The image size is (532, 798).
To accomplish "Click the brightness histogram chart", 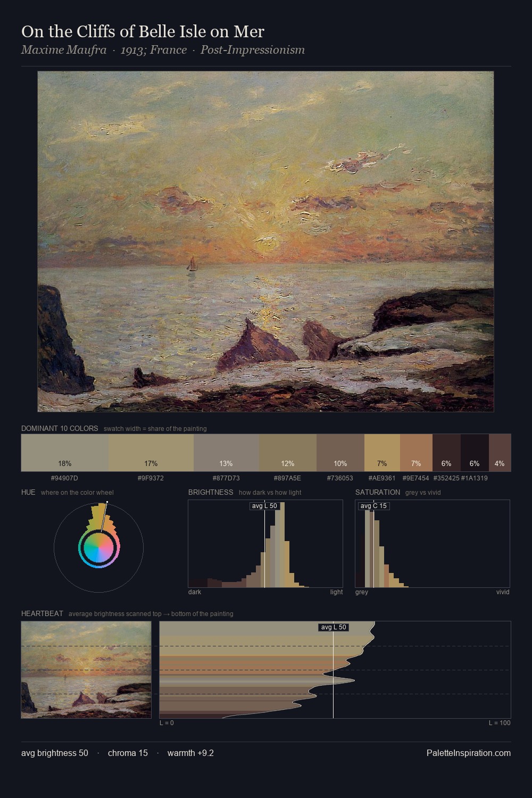I will pyautogui.click(x=265, y=544).
